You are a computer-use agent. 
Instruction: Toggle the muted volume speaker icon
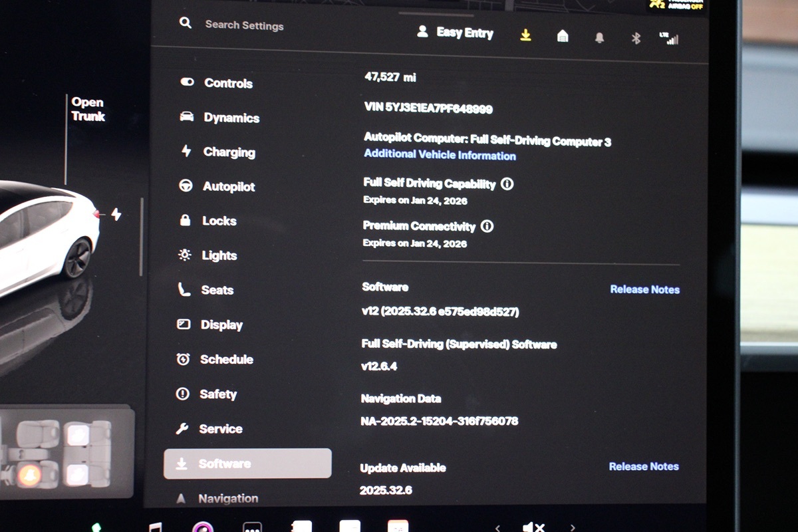pos(533,527)
